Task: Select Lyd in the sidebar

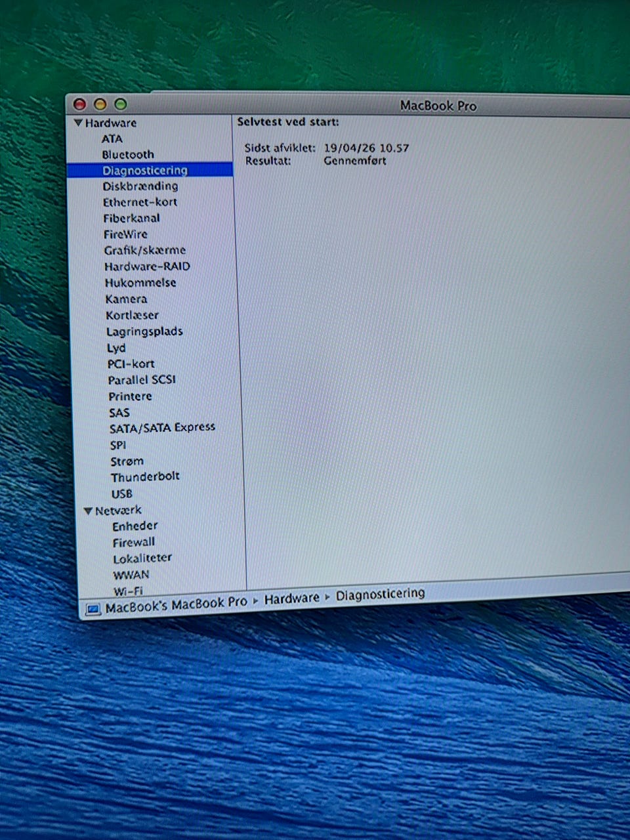Action: pos(116,348)
